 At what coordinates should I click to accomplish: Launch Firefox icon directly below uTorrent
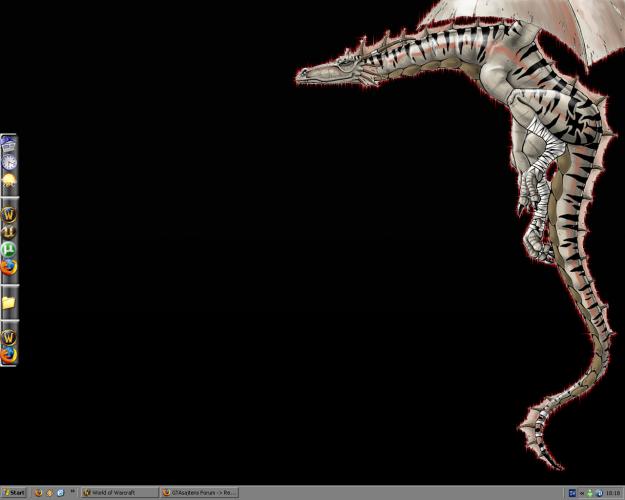pos(8,267)
